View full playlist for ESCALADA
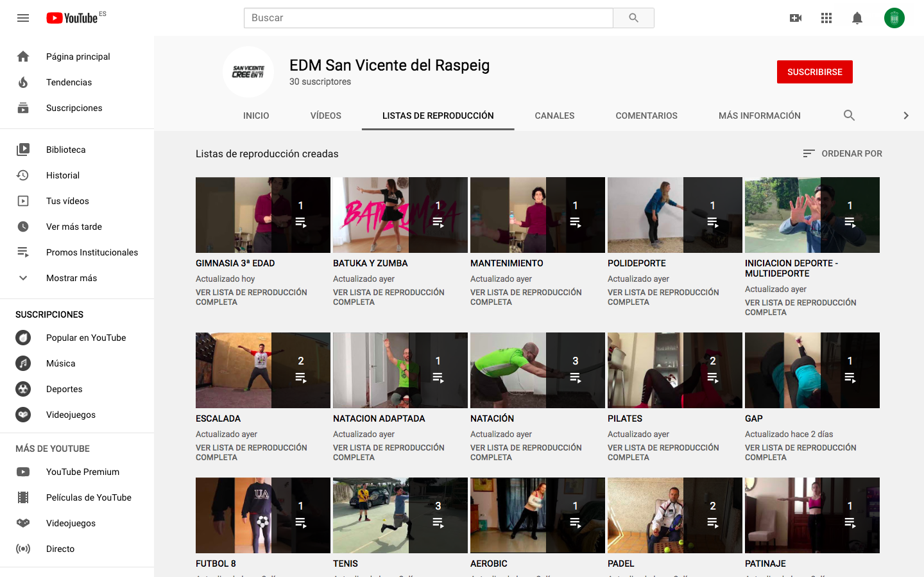 point(252,452)
